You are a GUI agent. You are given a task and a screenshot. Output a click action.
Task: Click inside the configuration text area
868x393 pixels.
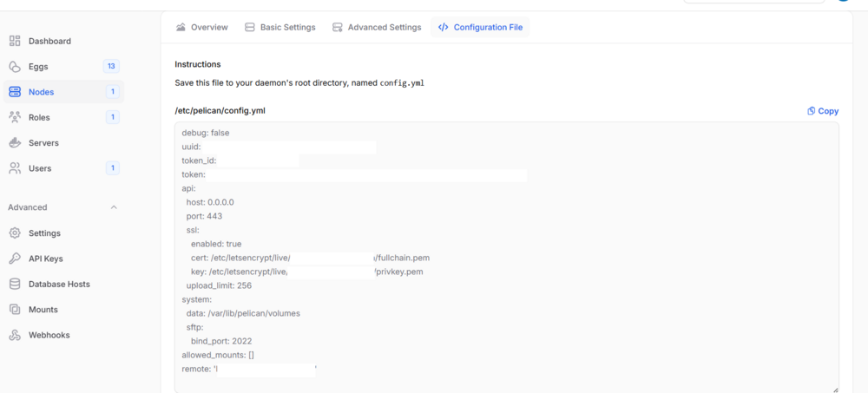pos(507,258)
